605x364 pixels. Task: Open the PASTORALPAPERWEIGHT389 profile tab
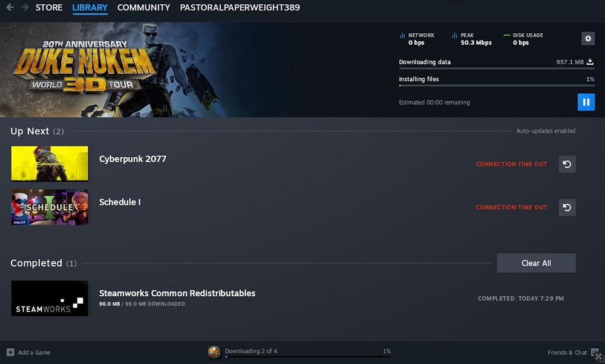point(240,7)
